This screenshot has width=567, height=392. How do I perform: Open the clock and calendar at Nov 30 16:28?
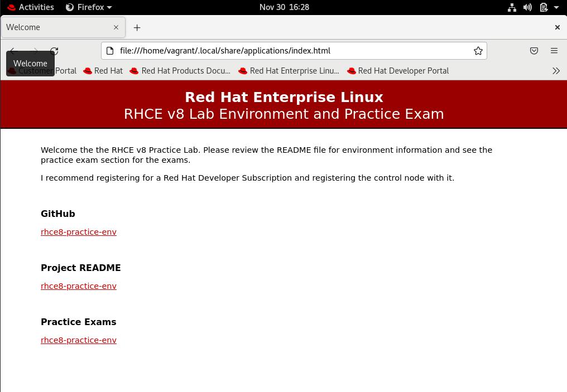click(x=284, y=7)
